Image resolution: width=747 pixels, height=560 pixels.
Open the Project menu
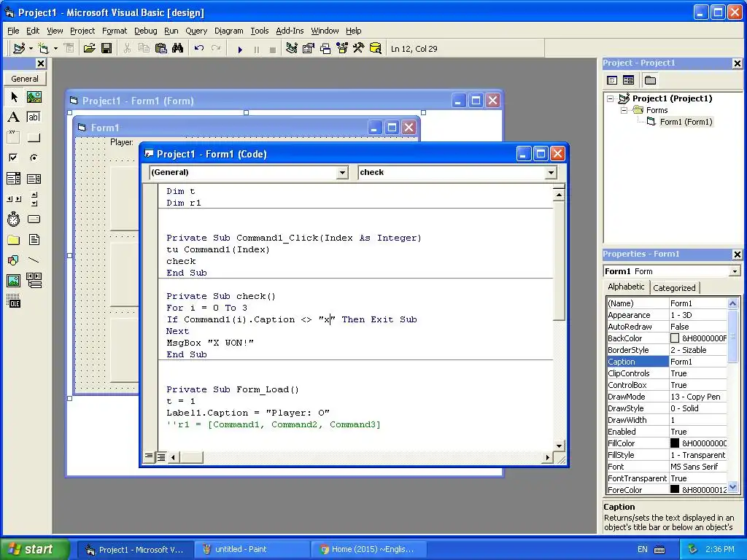coord(82,31)
